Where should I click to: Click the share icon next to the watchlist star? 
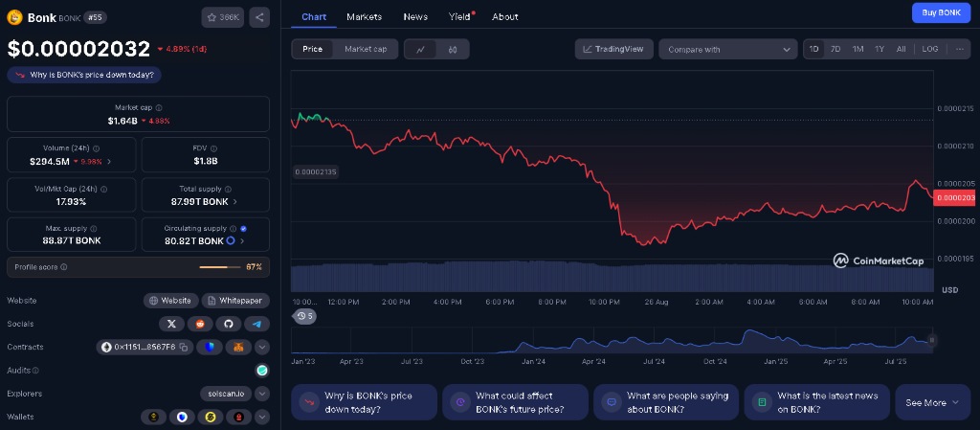(259, 16)
